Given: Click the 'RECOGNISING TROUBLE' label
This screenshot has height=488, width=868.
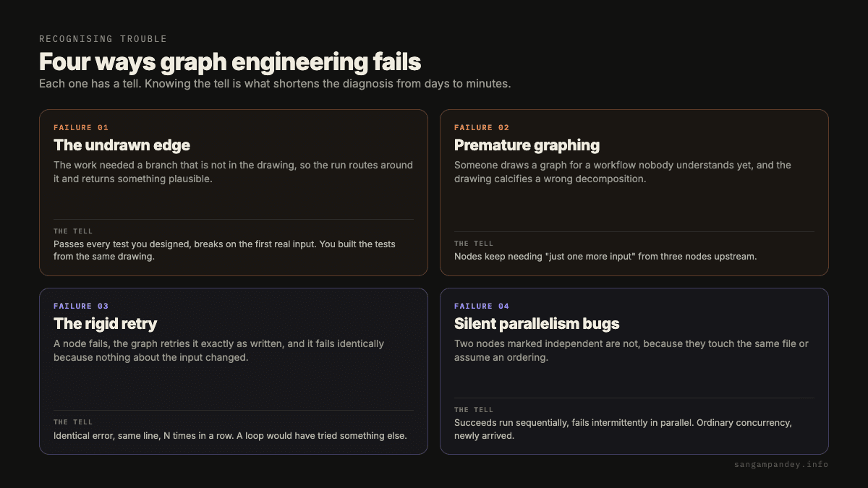Looking at the screenshot, I should click(x=103, y=39).
